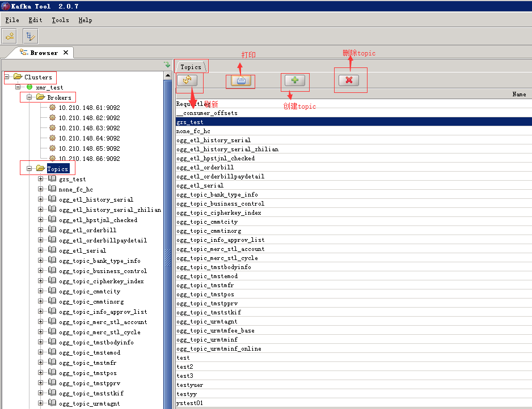Click the green arrow icon above tree
This screenshot has height=409, width=532.
pyautogui.click(x=167, y=65)
